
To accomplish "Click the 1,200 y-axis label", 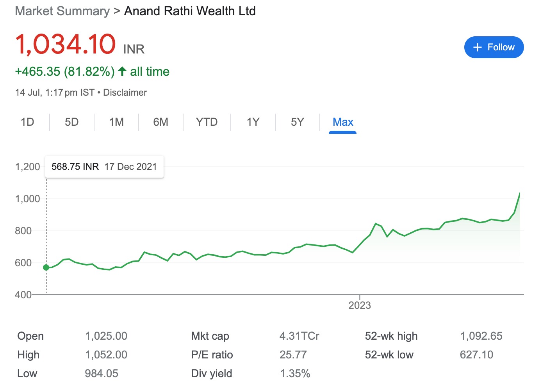I will click(x=28, y=167).
